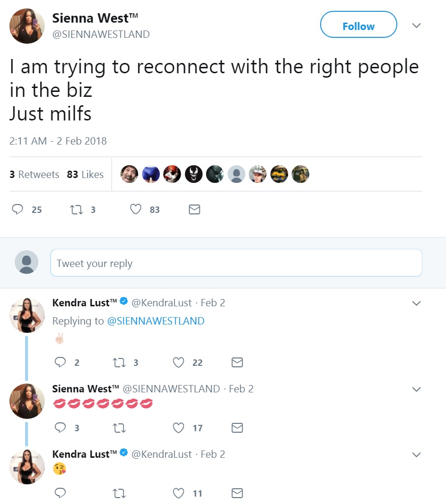
Task: Reply to the kiss emoji tweet
Action: coord(60,493)
